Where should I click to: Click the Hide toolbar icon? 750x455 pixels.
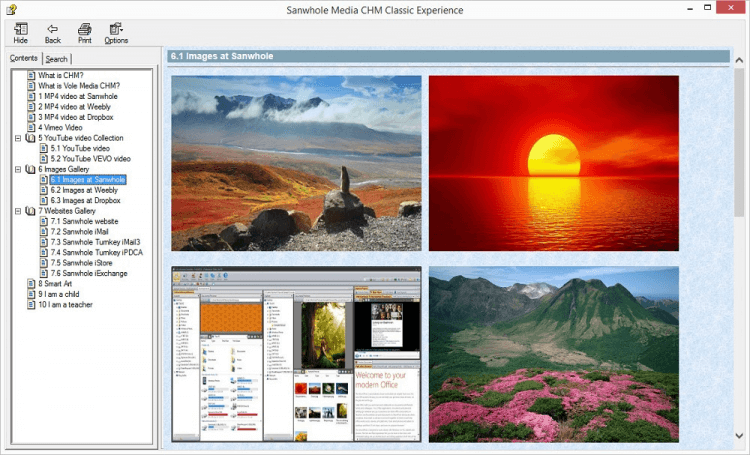tap(21, 29)
